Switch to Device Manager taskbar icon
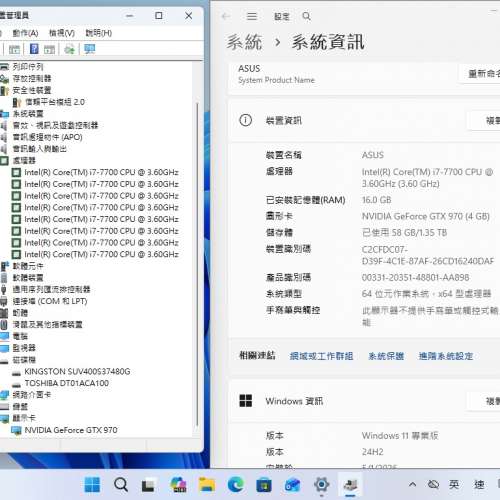This screenshot has width=500, height=500. pyautogui.click(x=350, y=485)
